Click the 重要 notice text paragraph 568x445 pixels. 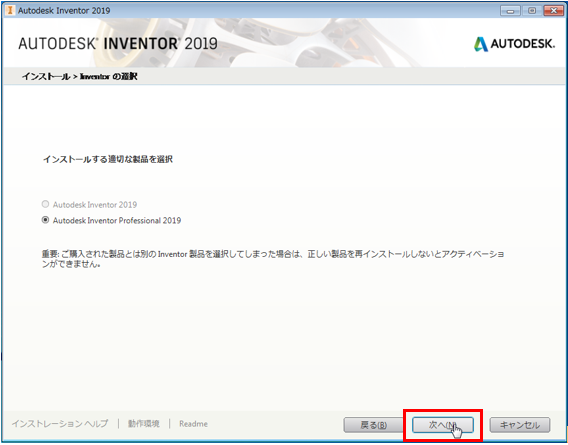pyautogui.click(x=273, y=259)
